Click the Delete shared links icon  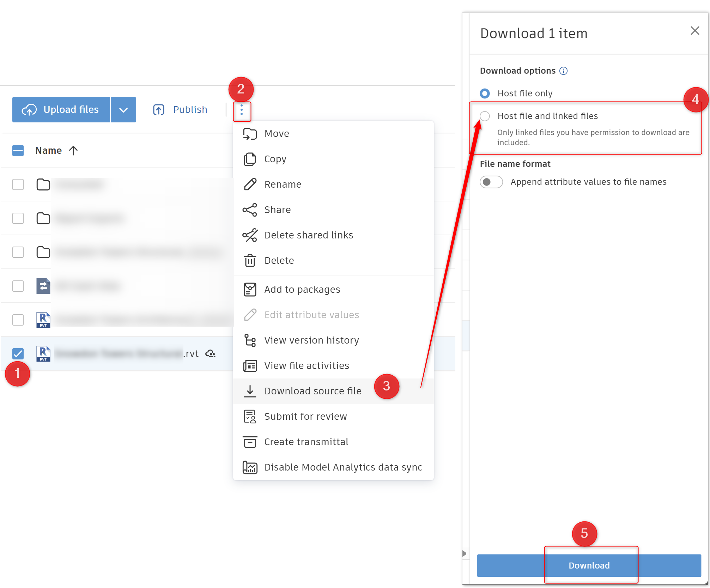click(x=250, y=235)
